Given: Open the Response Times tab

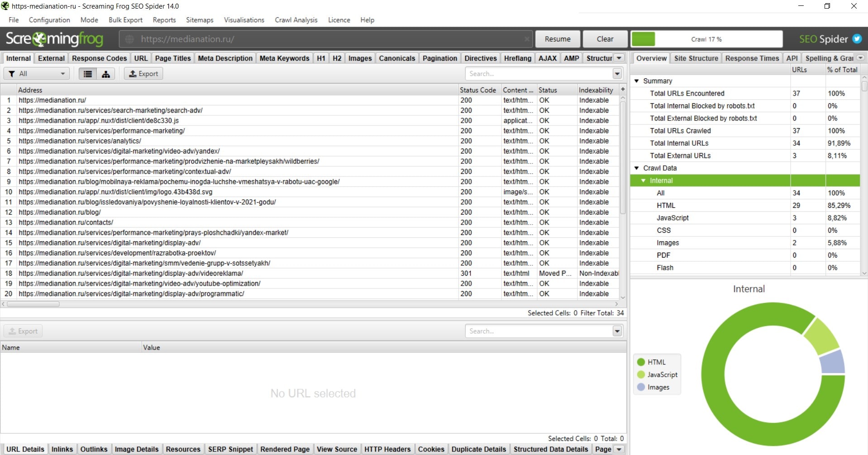Looking at the screenshot, I should point(752,58).
